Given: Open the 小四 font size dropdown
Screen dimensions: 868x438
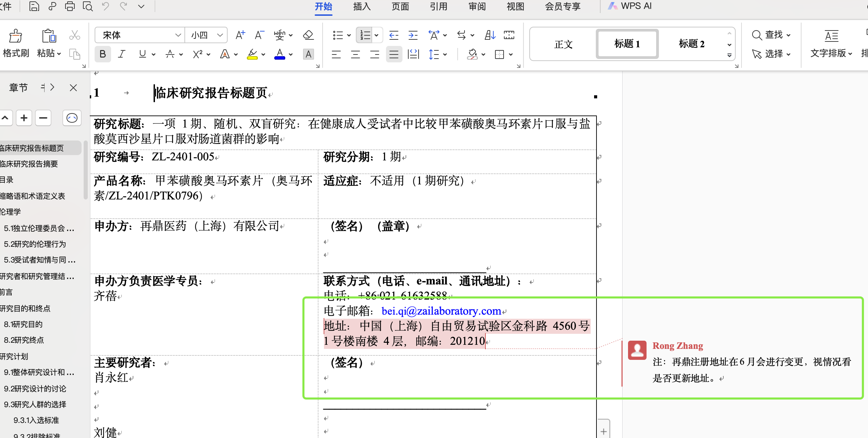Looking at the screenshot, I should [x=220, y=35].
